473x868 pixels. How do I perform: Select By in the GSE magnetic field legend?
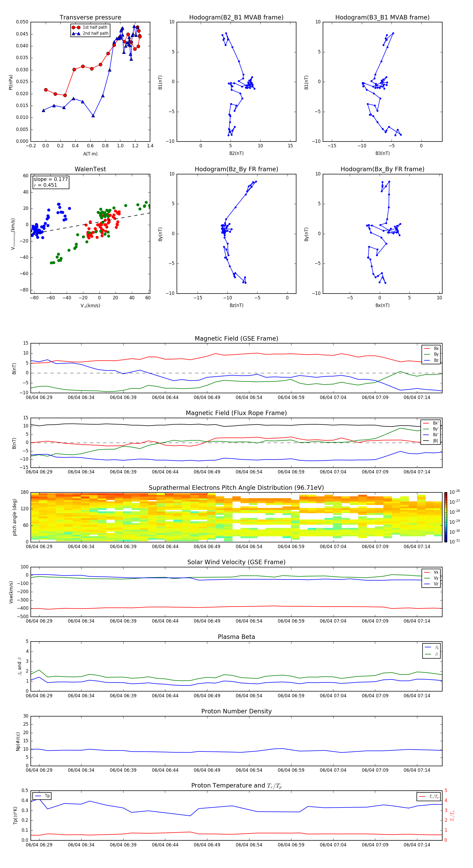(x=431, y=354)
